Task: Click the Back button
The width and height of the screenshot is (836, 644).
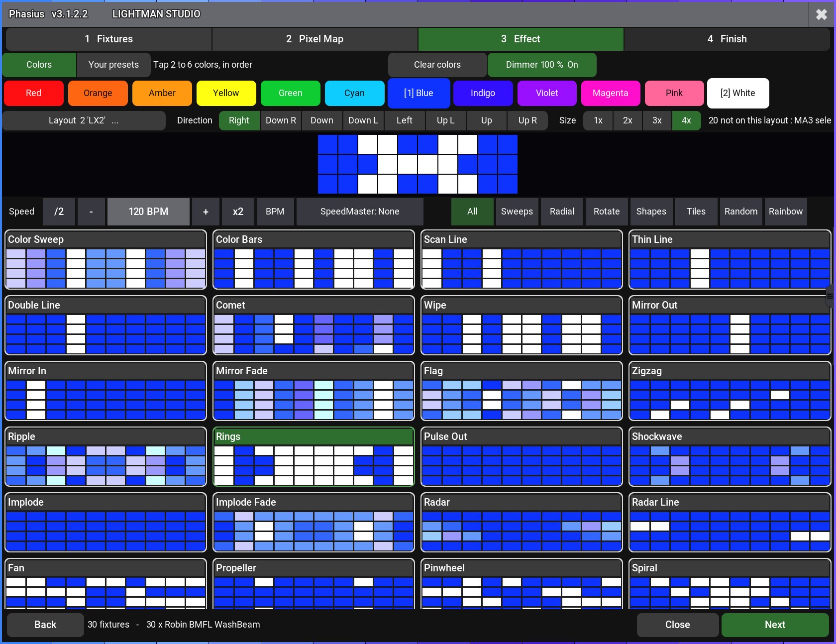Action: pos(45,625)
